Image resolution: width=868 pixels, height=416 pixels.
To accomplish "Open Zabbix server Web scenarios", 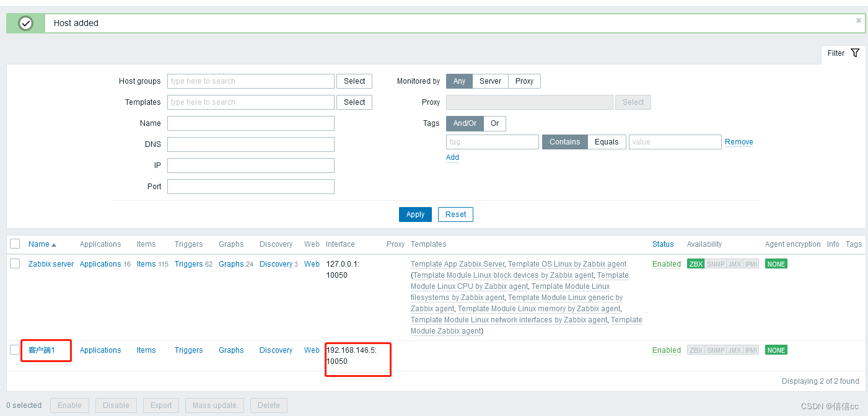I will coord(312,264).
